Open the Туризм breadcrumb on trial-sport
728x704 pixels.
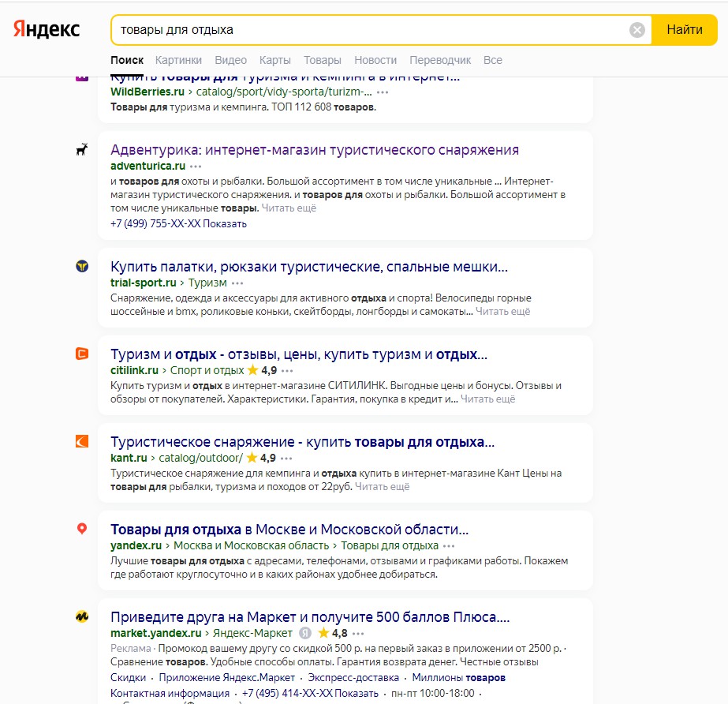pos(207,283)
